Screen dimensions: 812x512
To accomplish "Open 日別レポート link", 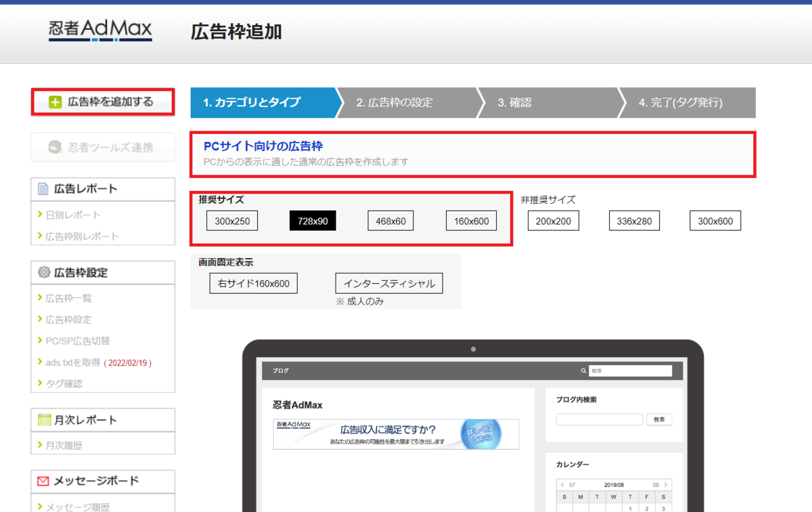I will [x=73, y=215].
